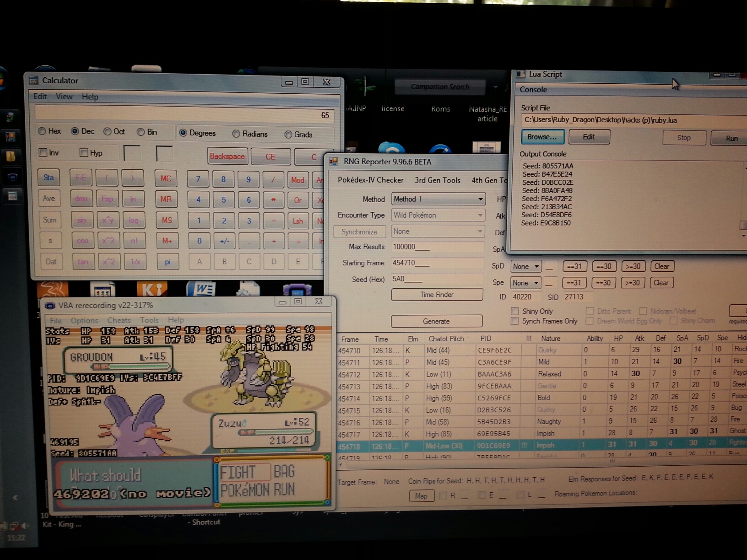Screen dimensions: 747x560
Task: Click the Script File path field
Action: tap(634, 120)
